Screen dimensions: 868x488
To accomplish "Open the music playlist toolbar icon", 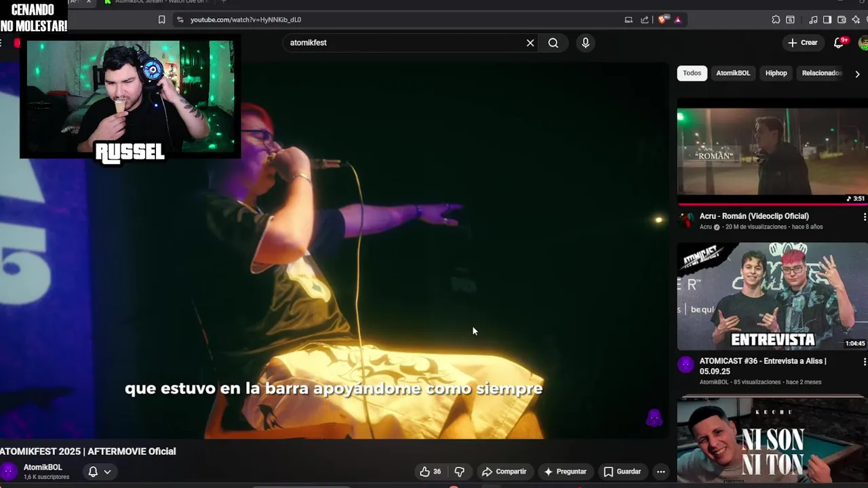I will pos(813,20).
